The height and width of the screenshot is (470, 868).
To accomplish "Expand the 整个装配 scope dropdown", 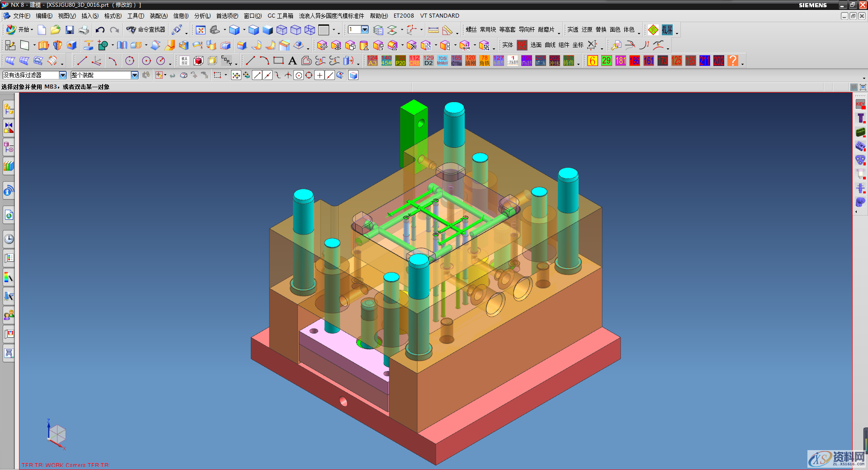I will [134, 75].
